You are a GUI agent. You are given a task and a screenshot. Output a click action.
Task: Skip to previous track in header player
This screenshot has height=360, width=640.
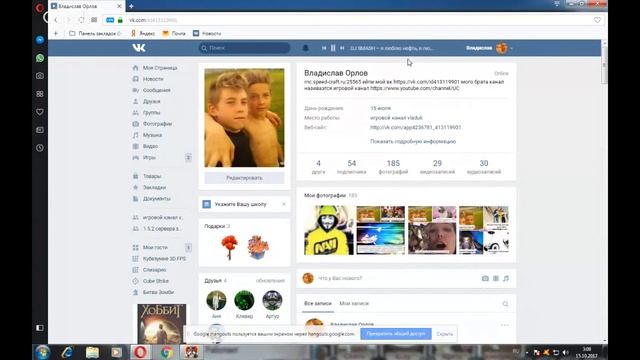coord(324,48)
